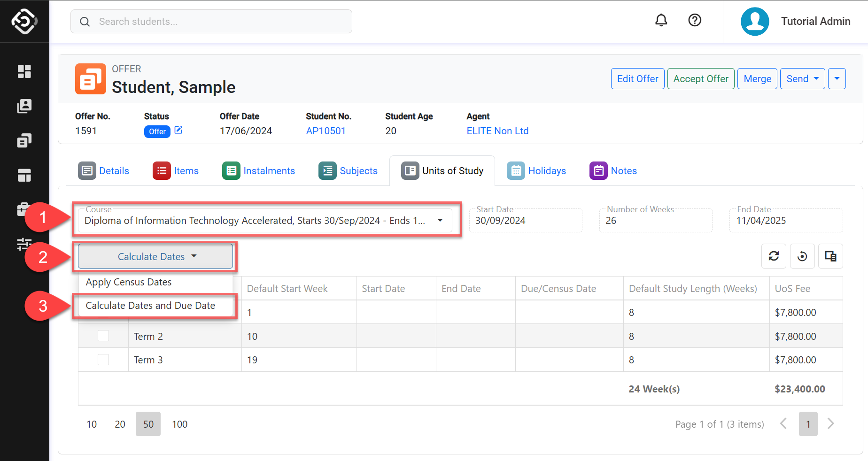Click the export table icon button

coord(830,256)
